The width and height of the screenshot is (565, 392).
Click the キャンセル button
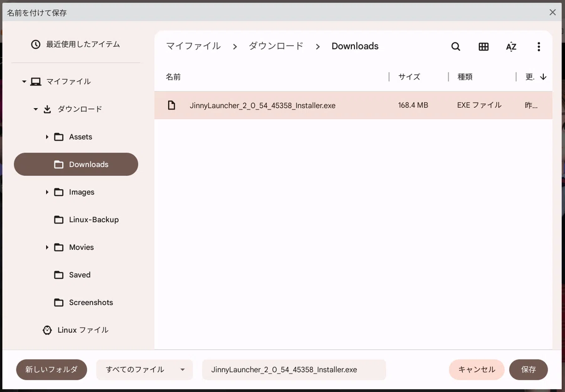476,370
